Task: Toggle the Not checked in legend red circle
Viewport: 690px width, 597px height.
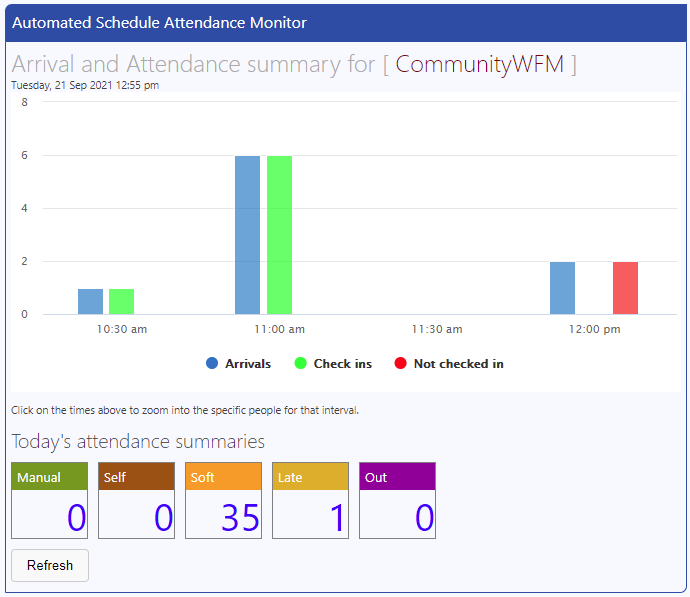Action: click(400, 364)
